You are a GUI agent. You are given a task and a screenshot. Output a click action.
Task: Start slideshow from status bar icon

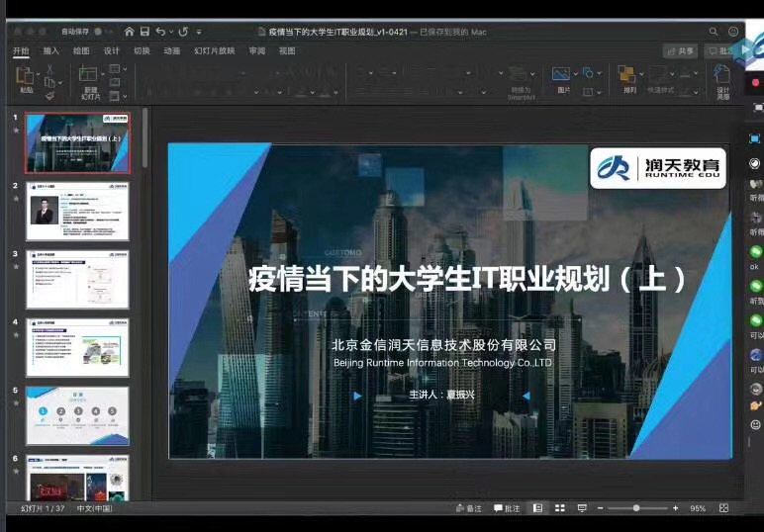pos(581,508)
